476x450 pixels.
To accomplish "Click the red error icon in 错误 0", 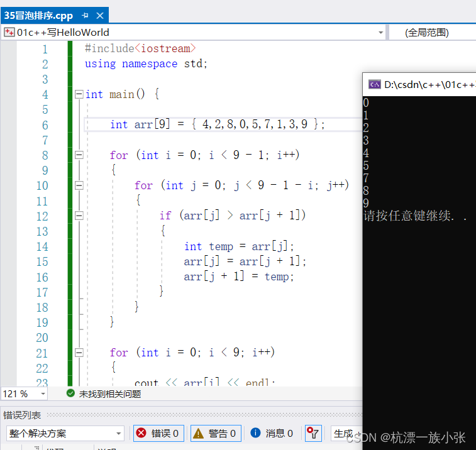I will click(x=141, y=433).
